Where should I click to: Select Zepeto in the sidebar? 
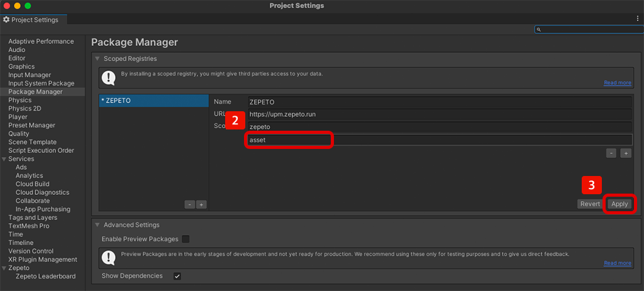click(19, 268)
